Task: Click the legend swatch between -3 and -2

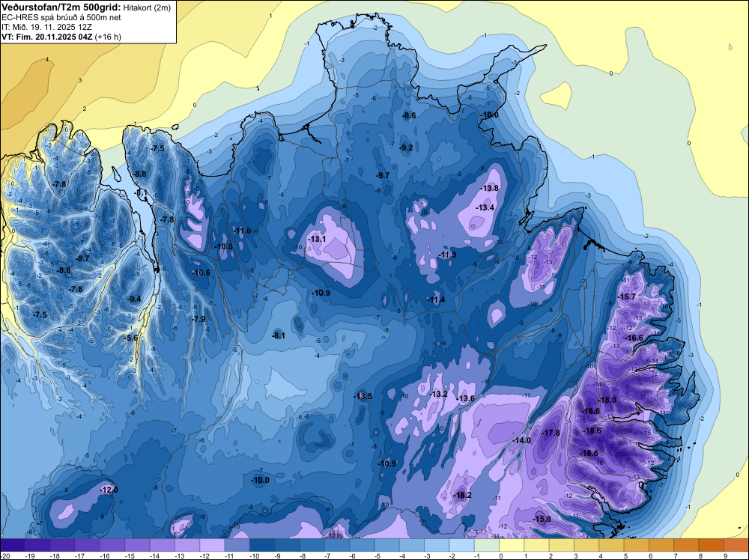Action: tap(437, 545)
